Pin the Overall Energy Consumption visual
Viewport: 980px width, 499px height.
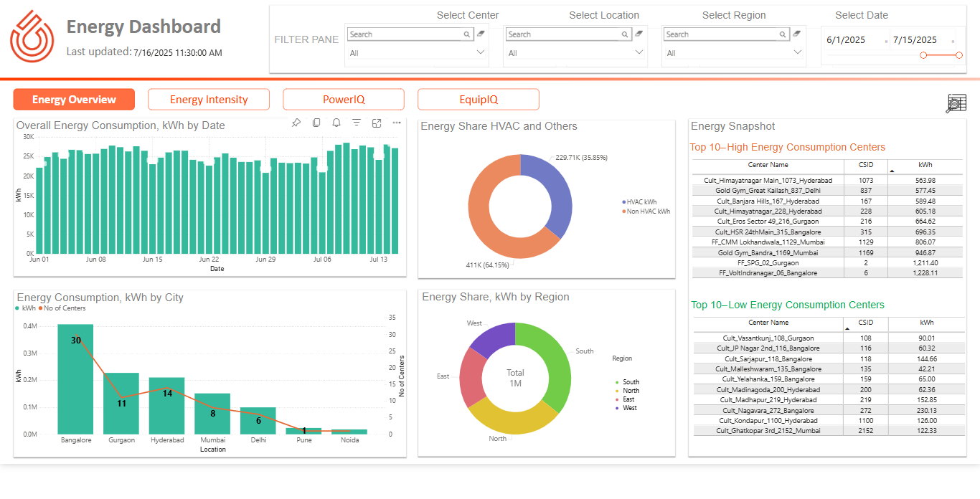coord(296,123)
